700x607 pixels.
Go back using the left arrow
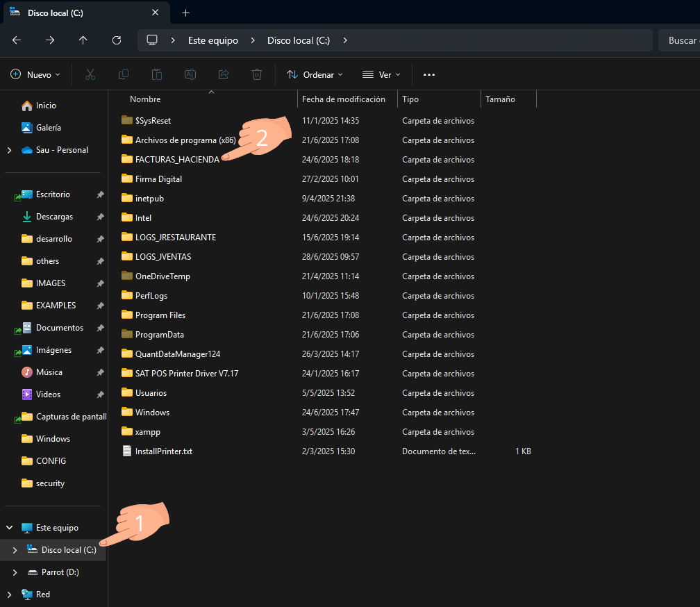click(x=17, y=40)
